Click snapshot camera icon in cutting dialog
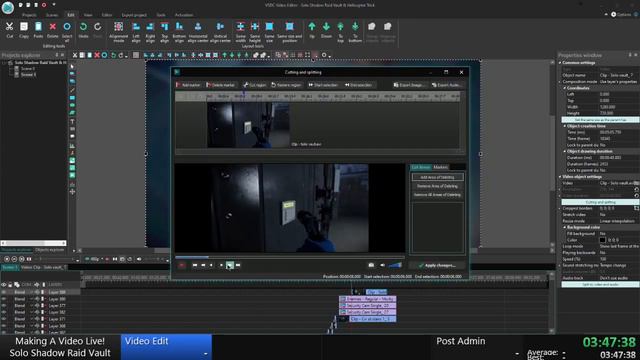Viewport: 640px width, 360px height. [x=371, y=265]
